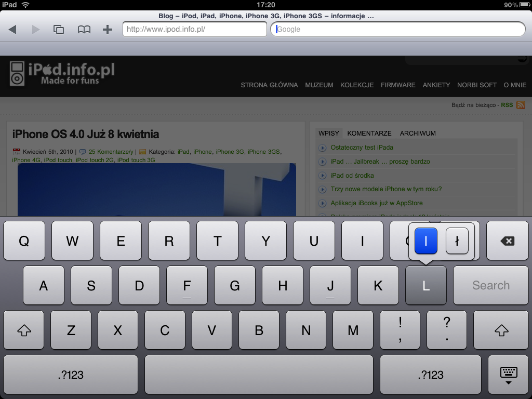Tap the U key
Screen dimensions: 532x399
(314, 241)
